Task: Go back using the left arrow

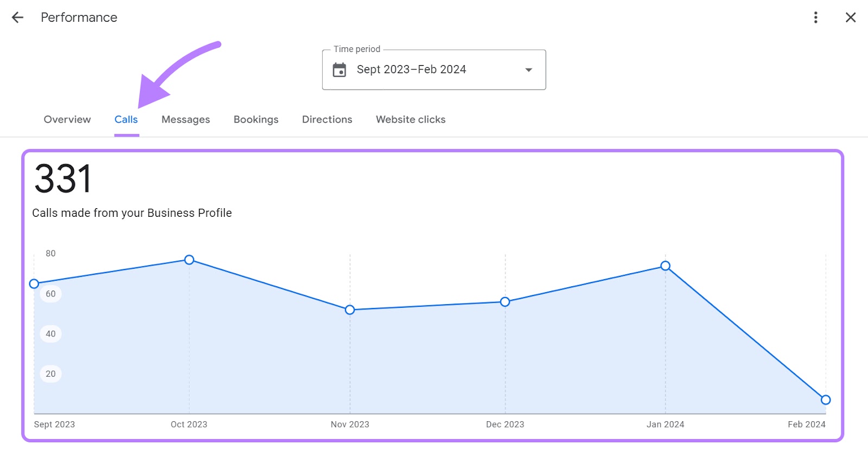Action: point(17,17)
